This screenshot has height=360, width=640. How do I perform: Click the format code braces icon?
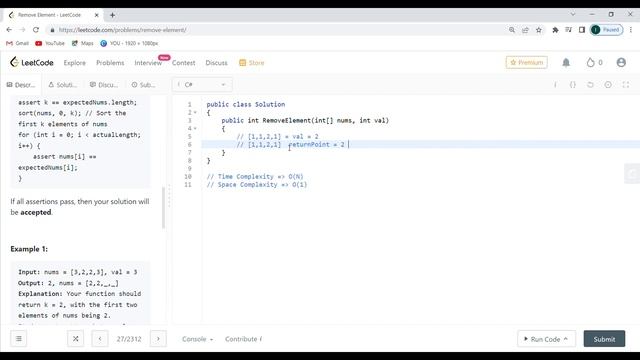click(x=573, y=84)
